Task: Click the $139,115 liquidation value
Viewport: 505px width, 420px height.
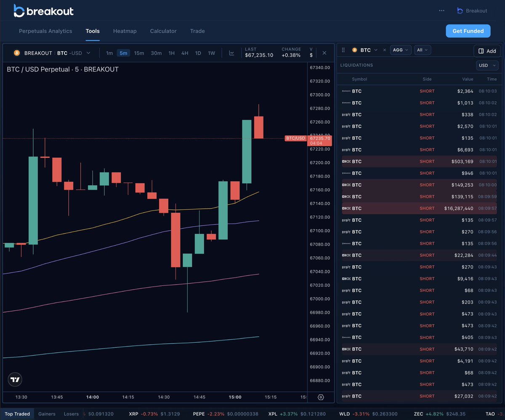Action: [x=462, y=197]
